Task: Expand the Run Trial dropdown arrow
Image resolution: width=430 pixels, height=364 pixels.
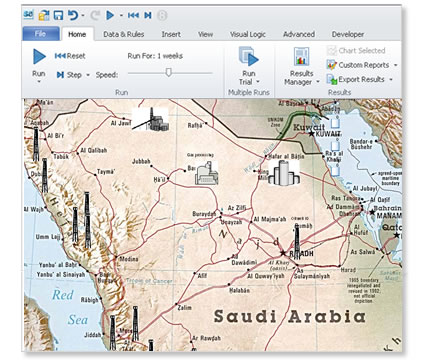Action: 258,82
